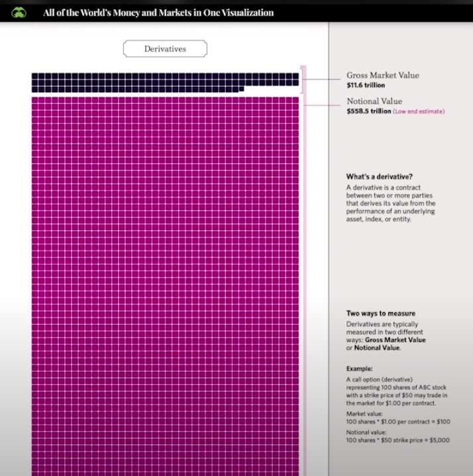
Task: Click the '$11.6 trillion' figure
Action: pos(366,86)
